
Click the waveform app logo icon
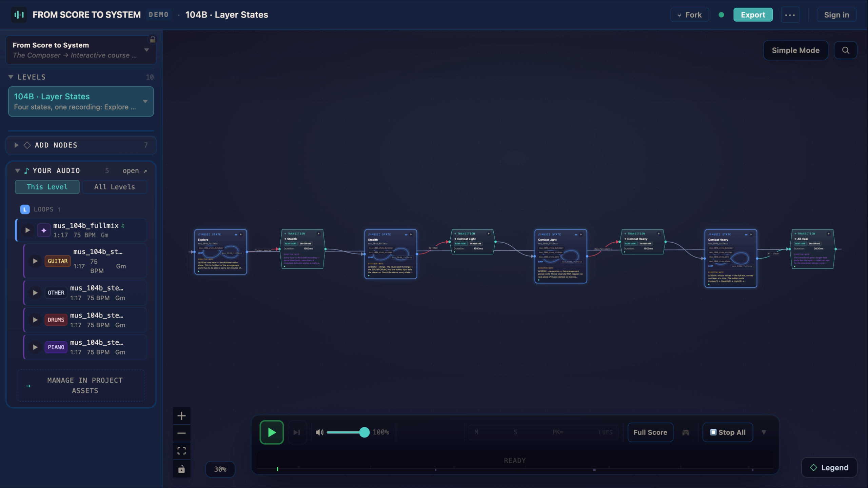[19, 15]
